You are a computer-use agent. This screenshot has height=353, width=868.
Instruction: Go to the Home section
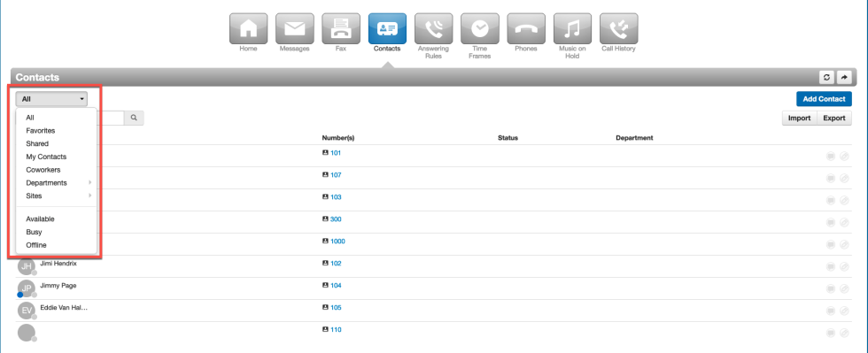pyautogui.click(x=249, y=29)
